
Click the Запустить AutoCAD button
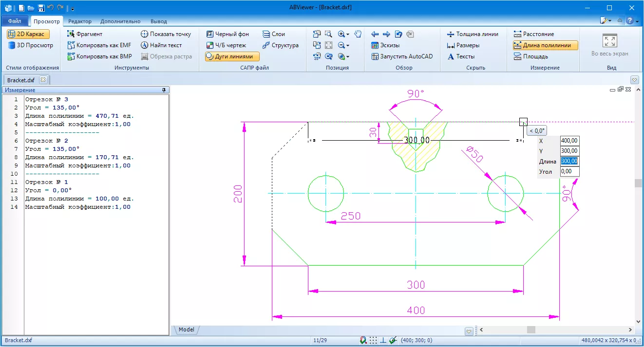[402, 56]
